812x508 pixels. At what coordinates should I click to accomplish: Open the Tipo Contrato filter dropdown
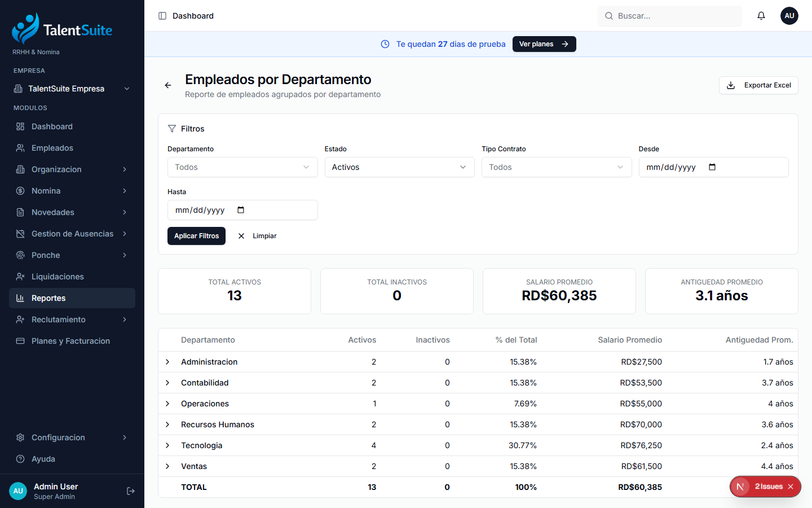[557, 167]
